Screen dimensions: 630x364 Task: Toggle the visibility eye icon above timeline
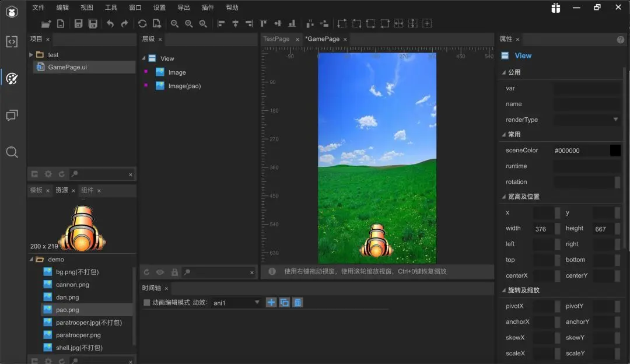pyautogui.click(x=159, y=272)
